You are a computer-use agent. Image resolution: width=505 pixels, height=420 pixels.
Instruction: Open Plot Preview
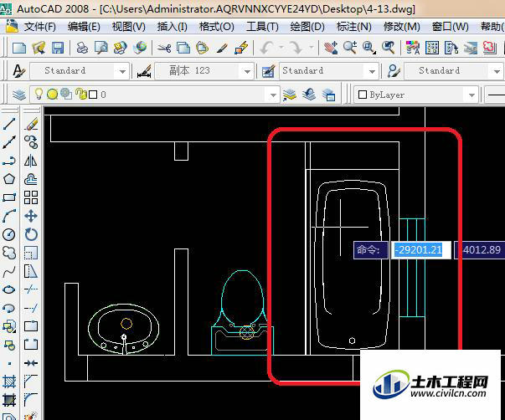(101, 48)
